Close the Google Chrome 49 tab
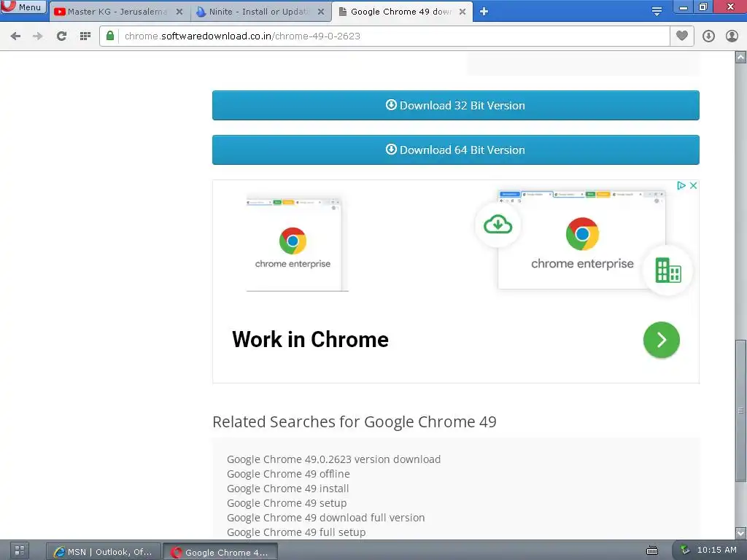The width and height of the screenshot is (747, 560). 462,12
